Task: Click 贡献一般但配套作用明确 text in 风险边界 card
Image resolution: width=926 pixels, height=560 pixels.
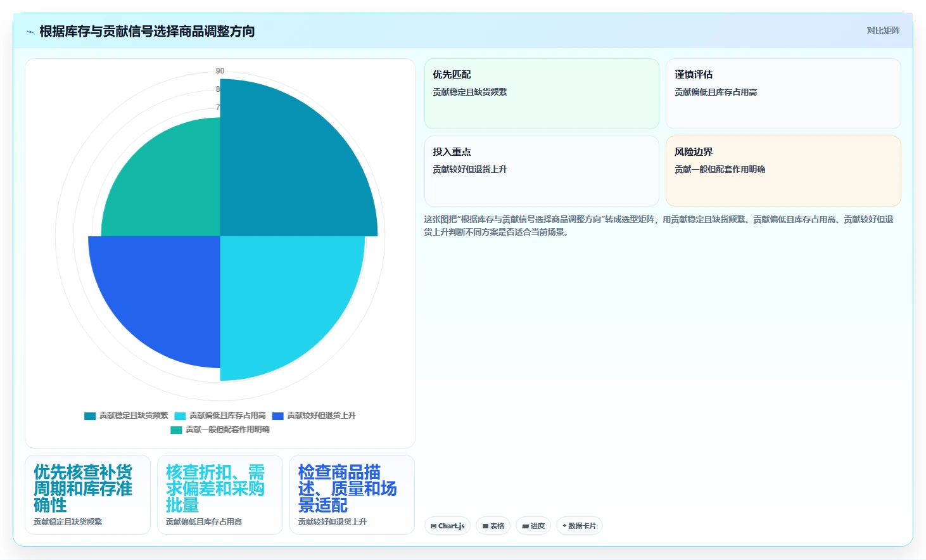Action: click(720, 169)
